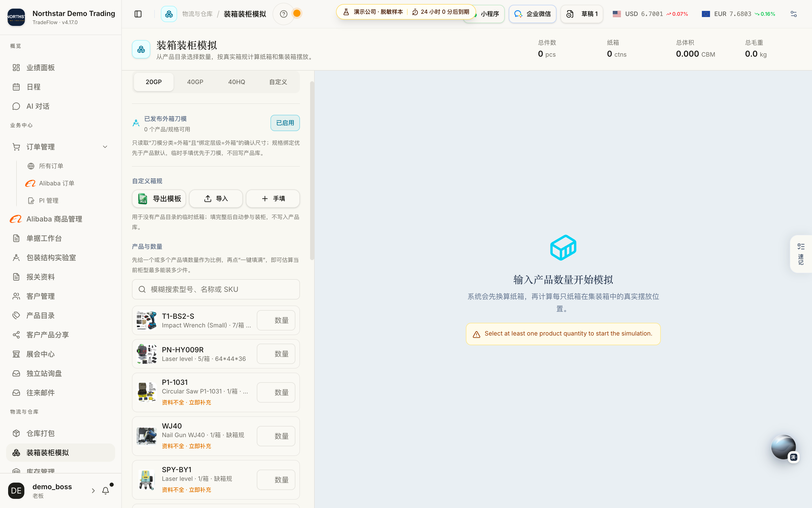Open 仓库打包 in sidebar
The height and width of the screenshot is (508, 812).
click(61, 433)
